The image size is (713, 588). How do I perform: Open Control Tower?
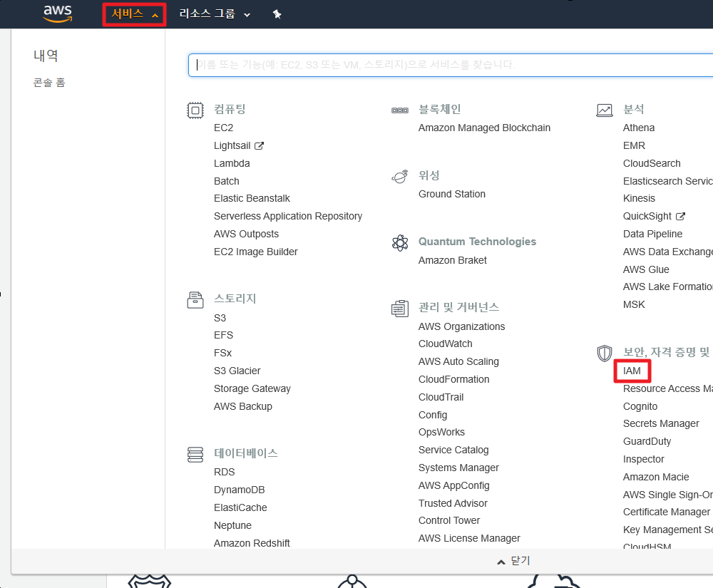[448, 520]
